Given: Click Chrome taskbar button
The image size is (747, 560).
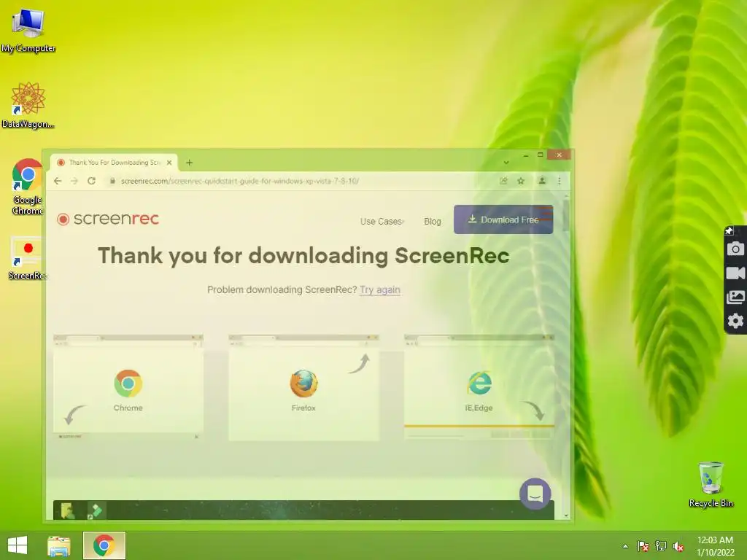Looking at the screenshot, I should pos(104,545).
